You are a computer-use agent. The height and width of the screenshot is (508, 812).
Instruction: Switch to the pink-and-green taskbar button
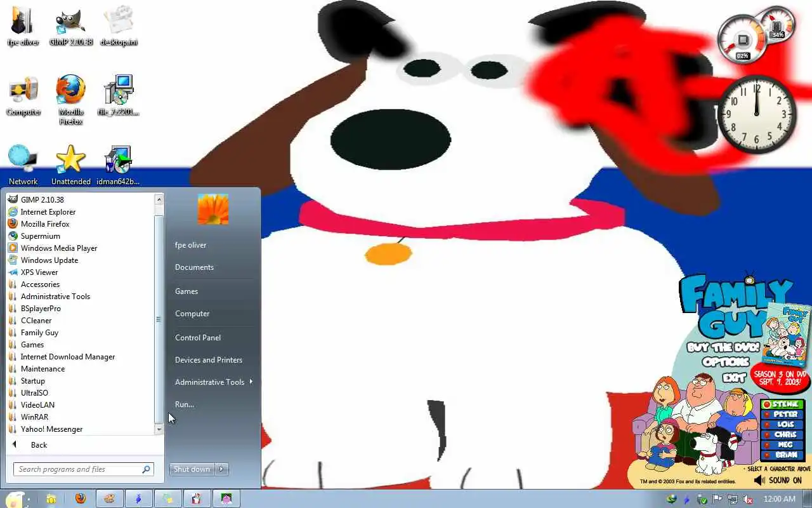tap(226, 499)
